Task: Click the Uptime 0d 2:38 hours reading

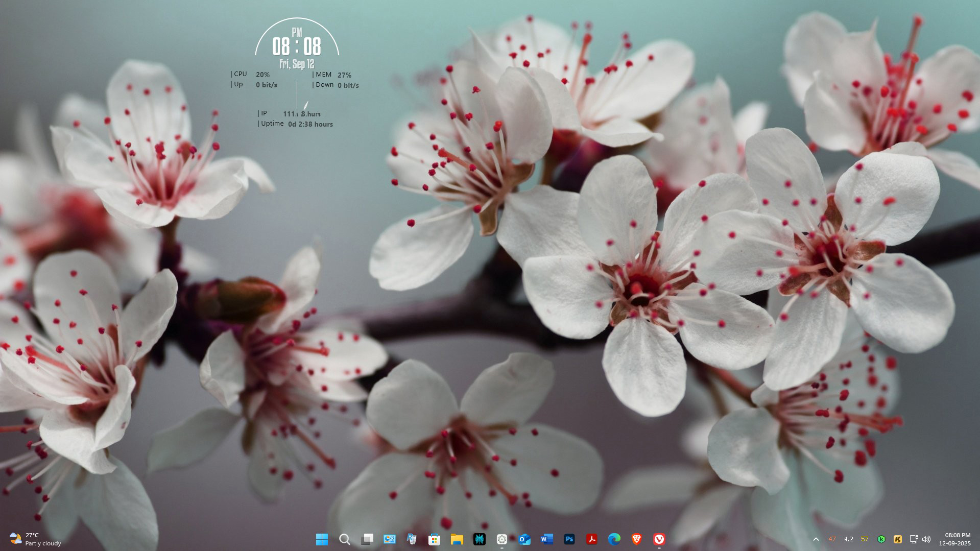Action: 295,124
